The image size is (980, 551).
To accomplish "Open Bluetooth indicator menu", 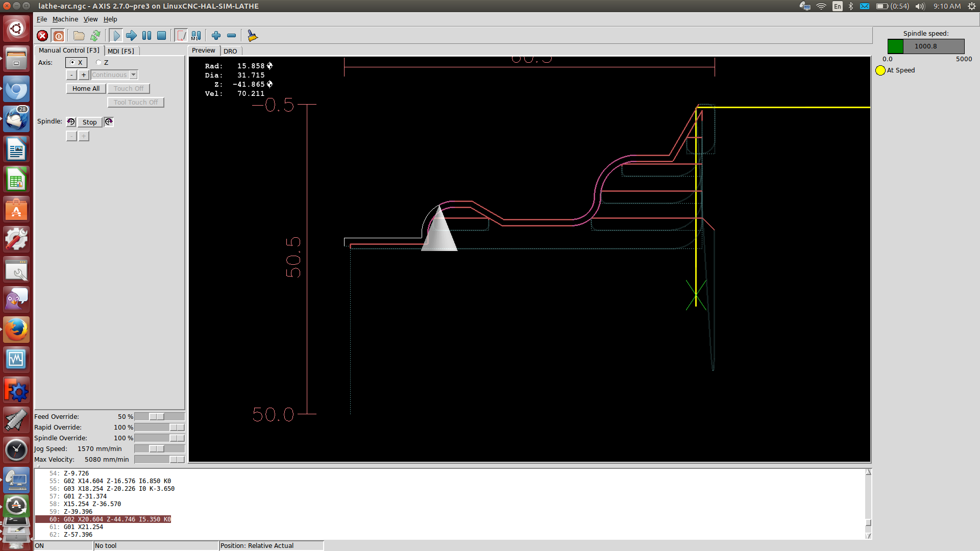I will tap(850, 6).
